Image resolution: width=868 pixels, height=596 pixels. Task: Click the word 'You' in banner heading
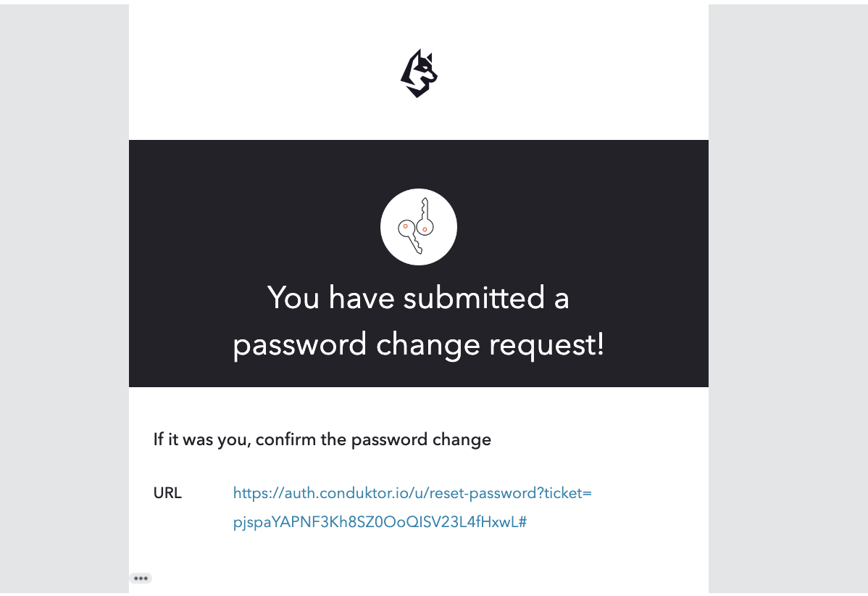293,298
